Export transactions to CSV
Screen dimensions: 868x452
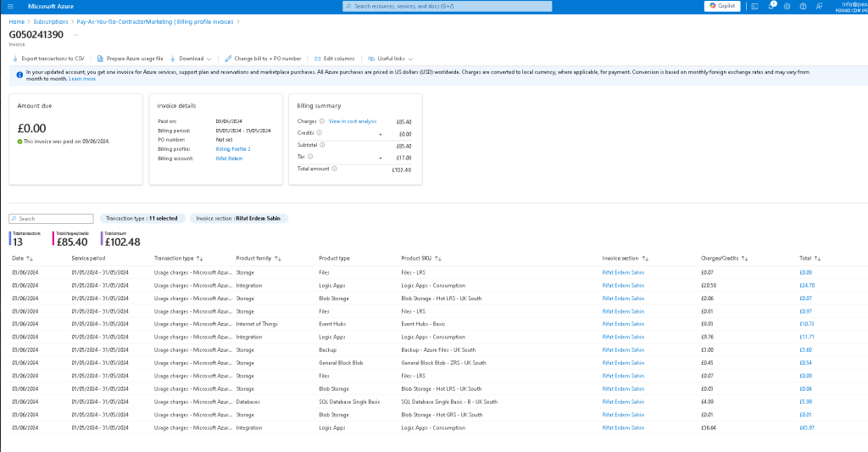(x=48, y=59)
